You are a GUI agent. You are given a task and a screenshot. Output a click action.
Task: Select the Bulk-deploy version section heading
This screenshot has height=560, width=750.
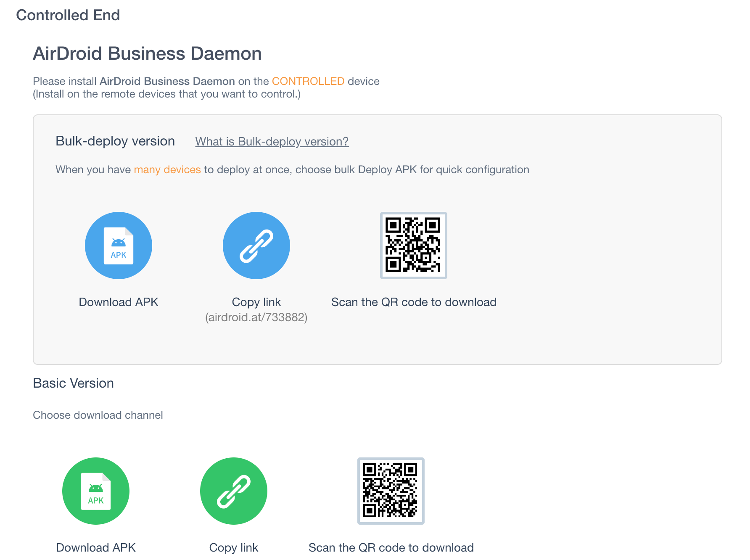tap(115, 141)
